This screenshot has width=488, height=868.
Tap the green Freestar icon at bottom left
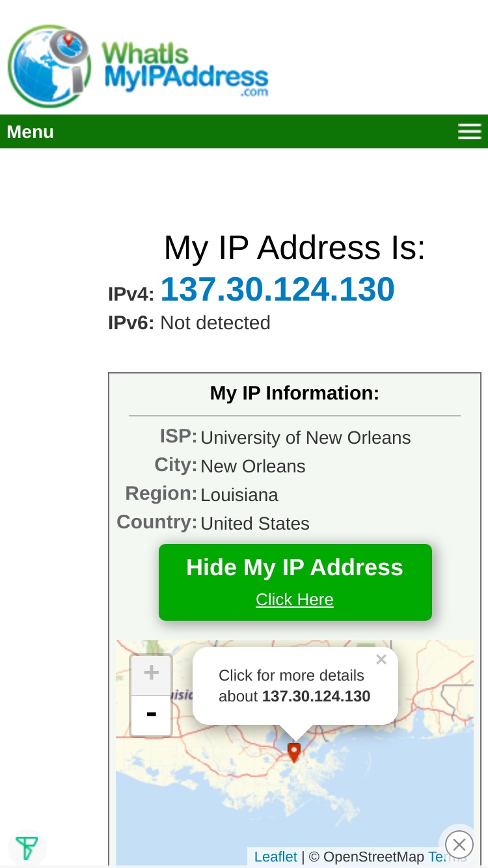tap(27, 848)
